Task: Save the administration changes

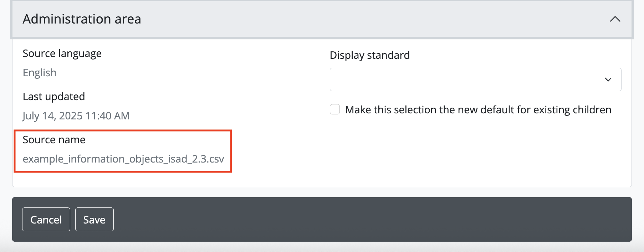Action: [94, 220]
